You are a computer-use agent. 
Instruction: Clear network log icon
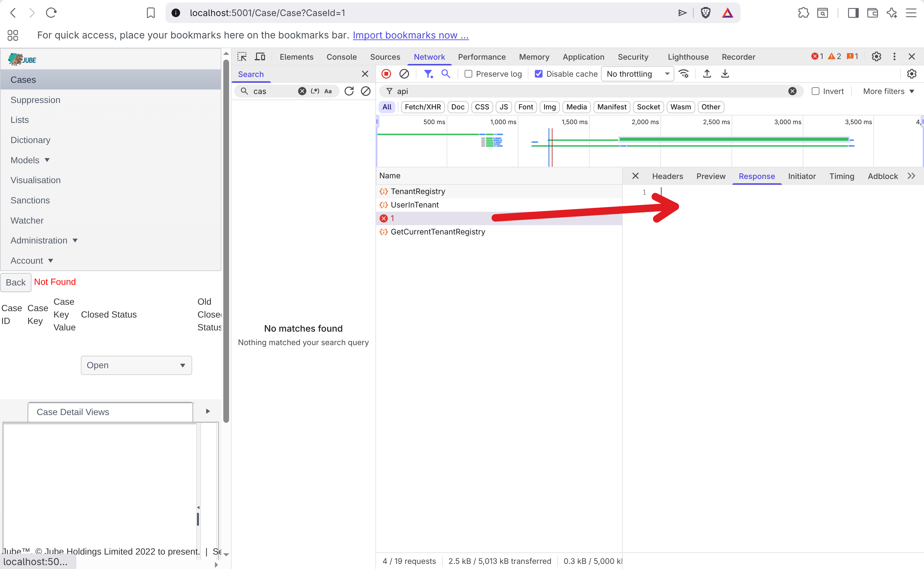pyautogui.click(x=404, y=74)
